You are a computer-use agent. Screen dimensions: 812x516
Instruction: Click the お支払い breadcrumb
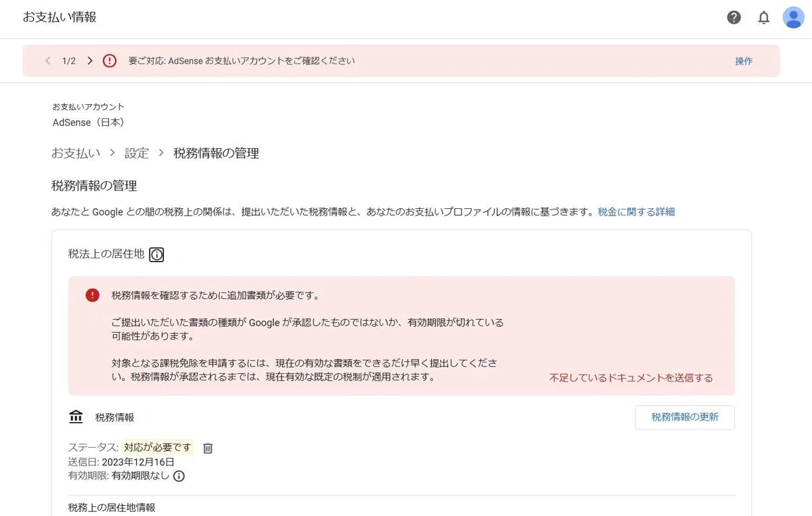click(x=76, y=153)
